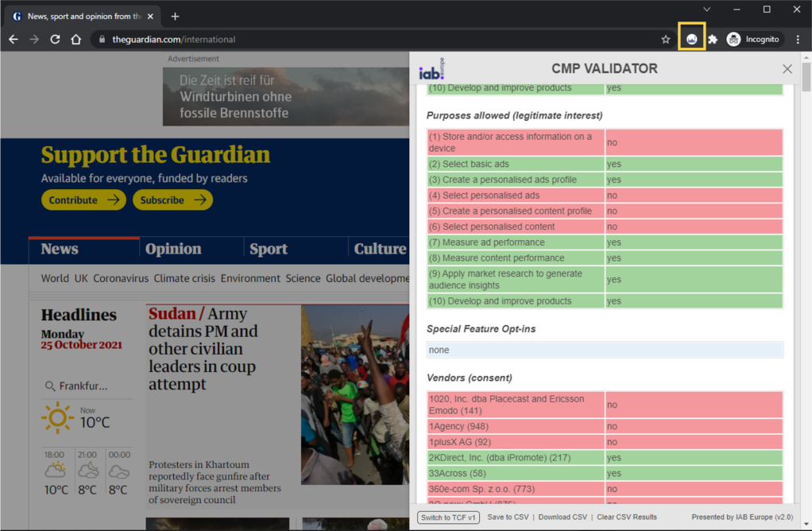Click '360e-com Sp. z o.o. (773)' row
Screen dimensions: 812x531
605,489
